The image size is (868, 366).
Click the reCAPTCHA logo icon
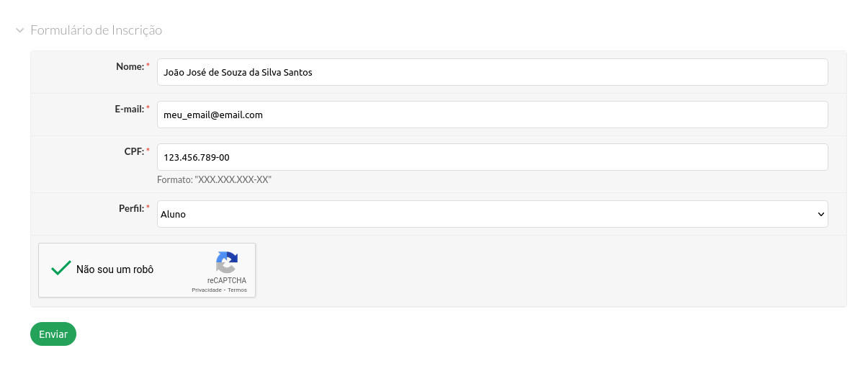click(227, 262)
